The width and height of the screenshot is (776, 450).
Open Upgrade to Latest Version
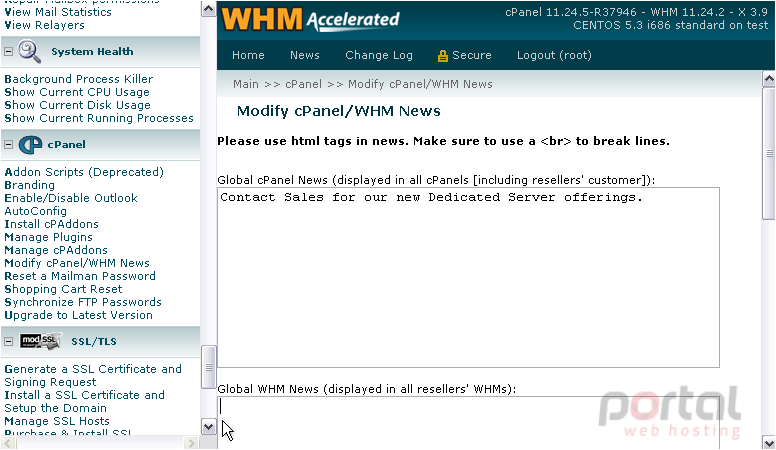[78, 315]
